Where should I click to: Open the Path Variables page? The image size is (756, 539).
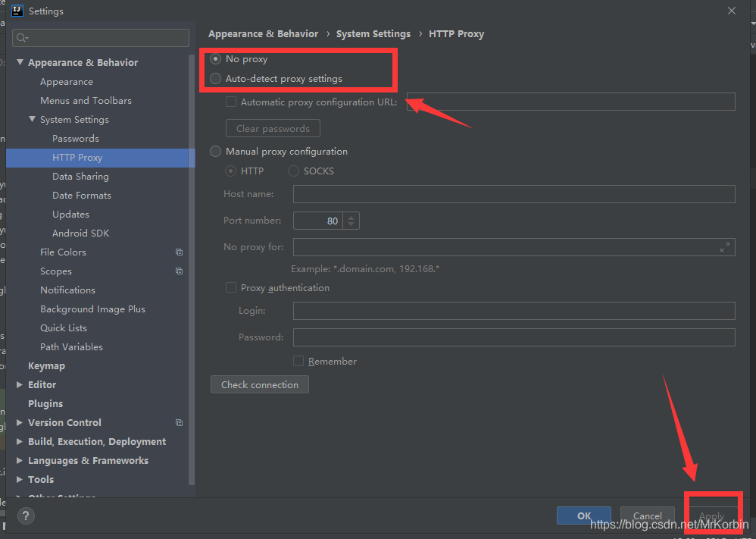[x=71, y=346]
